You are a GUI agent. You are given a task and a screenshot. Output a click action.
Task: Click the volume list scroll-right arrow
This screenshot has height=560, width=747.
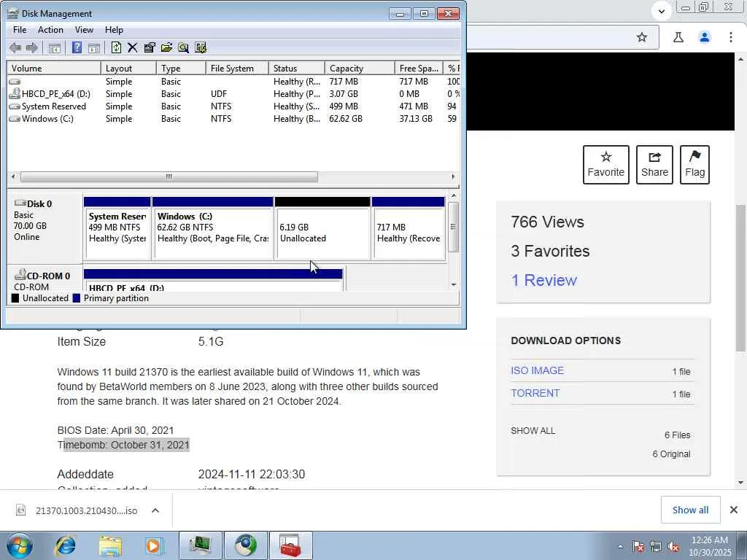453,176
